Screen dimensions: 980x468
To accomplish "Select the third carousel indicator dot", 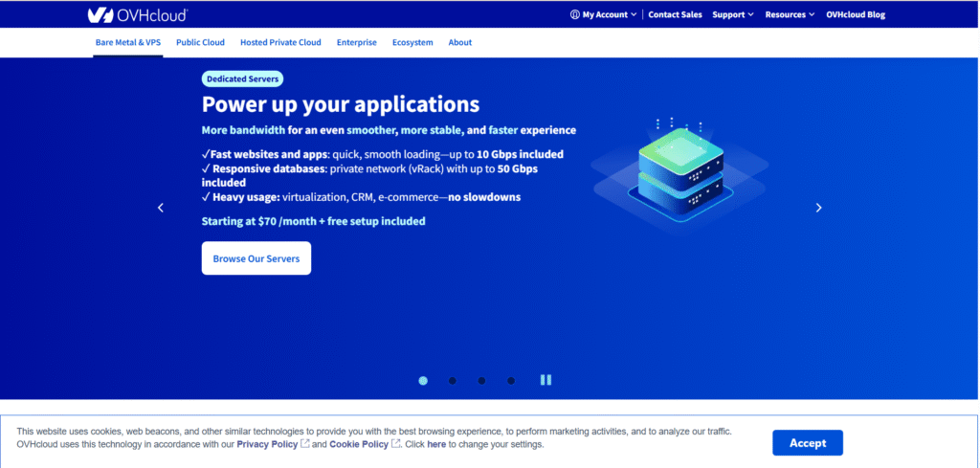I will click(481, 381).
